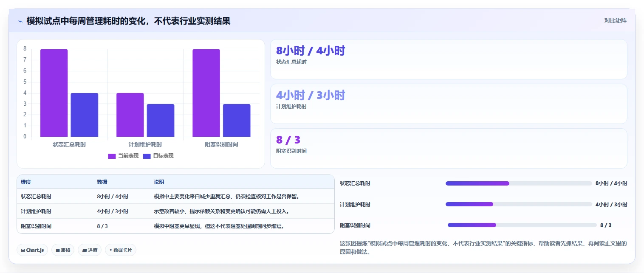Click the 4小时 / 3小时 stat card heading
The width and height of the screenshot is (644, 273).
click(311, 96)
